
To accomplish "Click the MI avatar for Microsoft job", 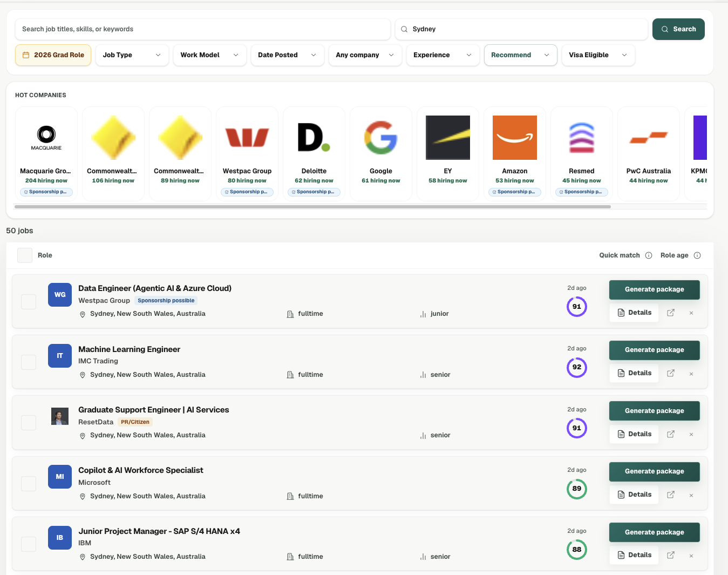I will point(60,477).
